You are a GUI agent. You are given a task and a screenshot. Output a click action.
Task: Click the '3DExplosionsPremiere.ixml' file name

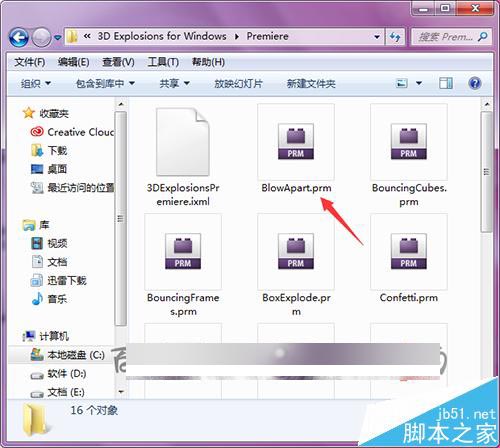tap(183, 195)
